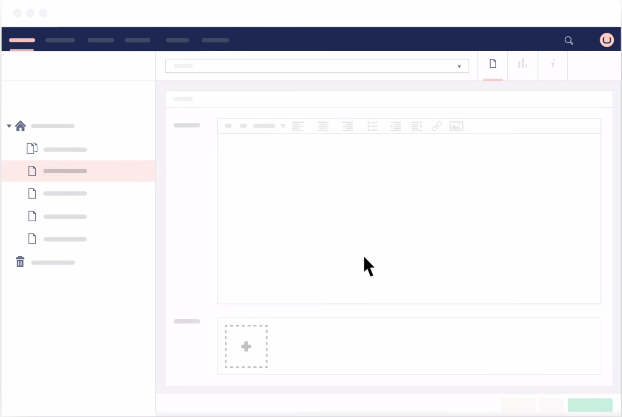Switch to the info tab

click(552, 64)
